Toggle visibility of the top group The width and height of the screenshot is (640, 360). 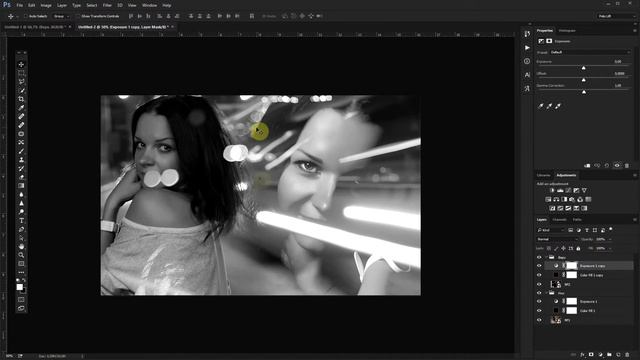(539, 257)
